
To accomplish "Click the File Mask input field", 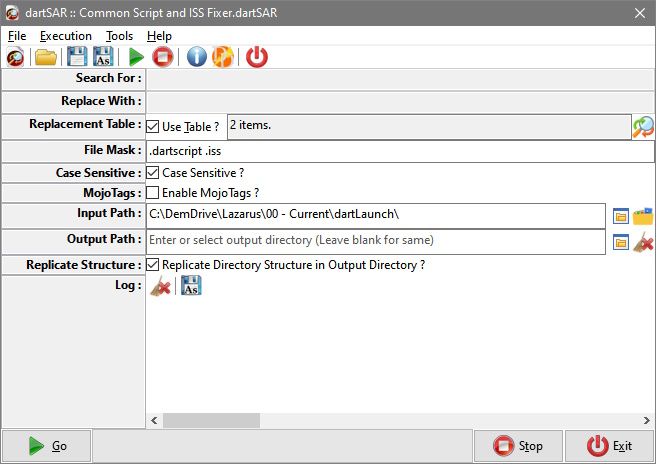I will pos(400,151).
